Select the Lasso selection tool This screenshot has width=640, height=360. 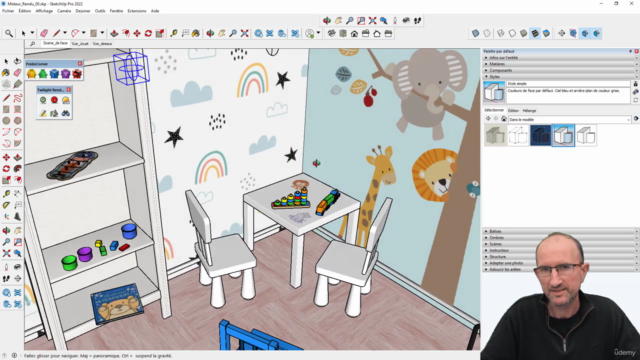click(17, 61)
